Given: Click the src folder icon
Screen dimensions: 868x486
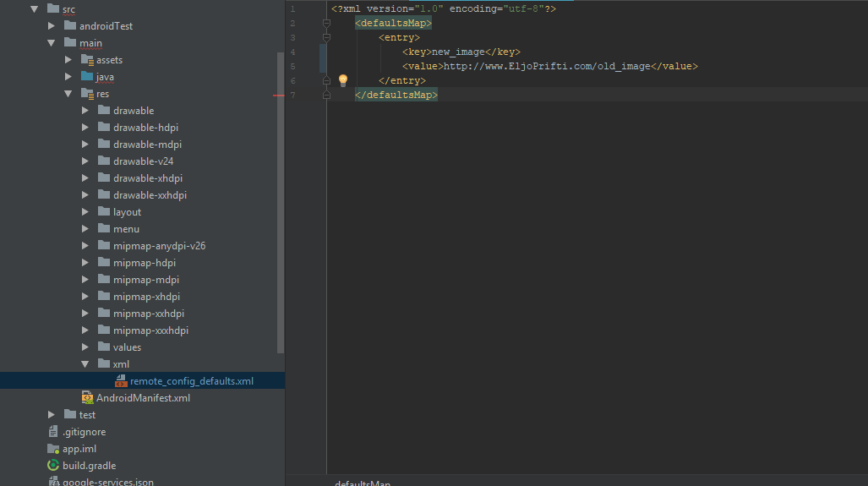Looking at the screenshot, I should pyautogui.click(x=53, y=8).
